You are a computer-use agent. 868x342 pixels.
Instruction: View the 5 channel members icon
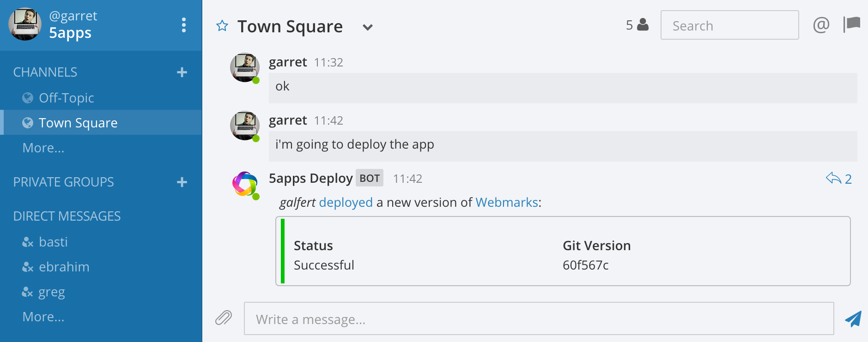click(x=637, y=25)
